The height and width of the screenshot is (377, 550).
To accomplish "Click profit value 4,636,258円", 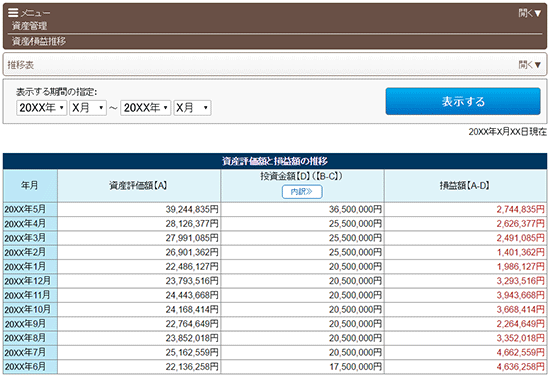I will [x=521, y=367].
